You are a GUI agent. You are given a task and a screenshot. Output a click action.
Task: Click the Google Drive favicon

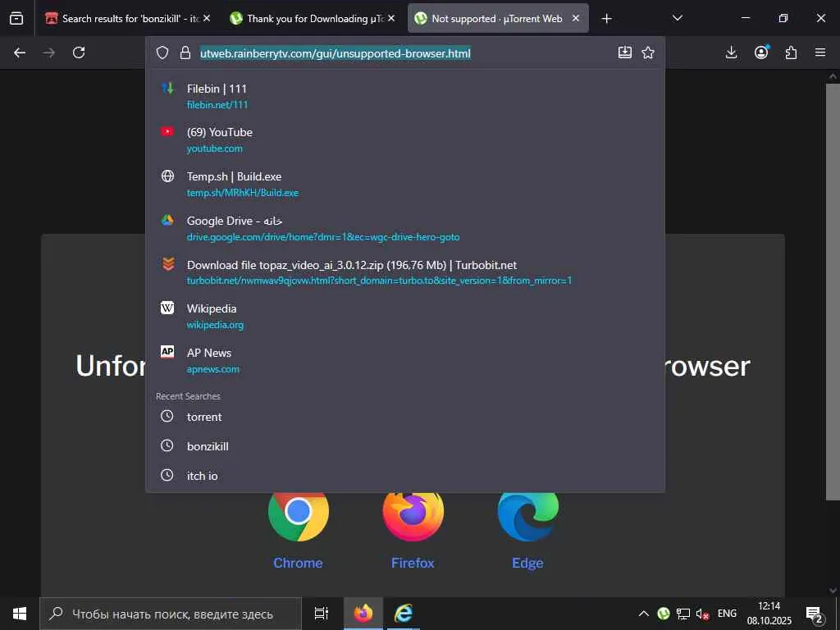pyautogui.click(x=167, y=220)
